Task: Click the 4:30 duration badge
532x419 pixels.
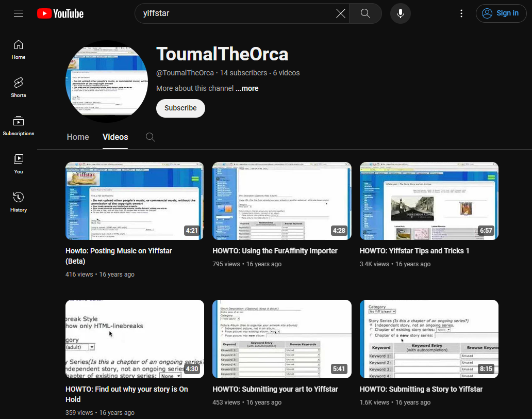Action: click(x=192, y=369)
